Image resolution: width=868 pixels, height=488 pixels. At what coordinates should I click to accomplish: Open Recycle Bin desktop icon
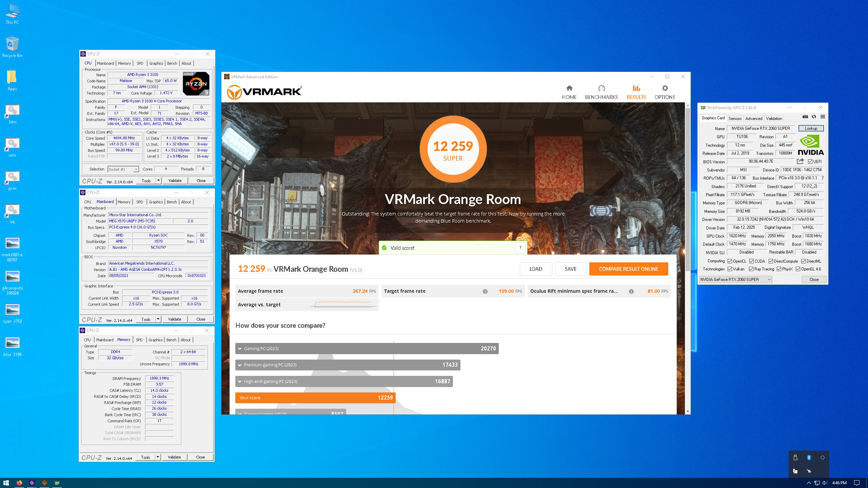tap(12, 47)
